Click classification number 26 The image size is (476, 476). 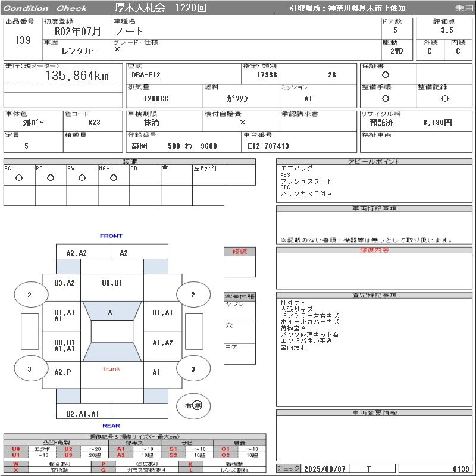[332, 75]
